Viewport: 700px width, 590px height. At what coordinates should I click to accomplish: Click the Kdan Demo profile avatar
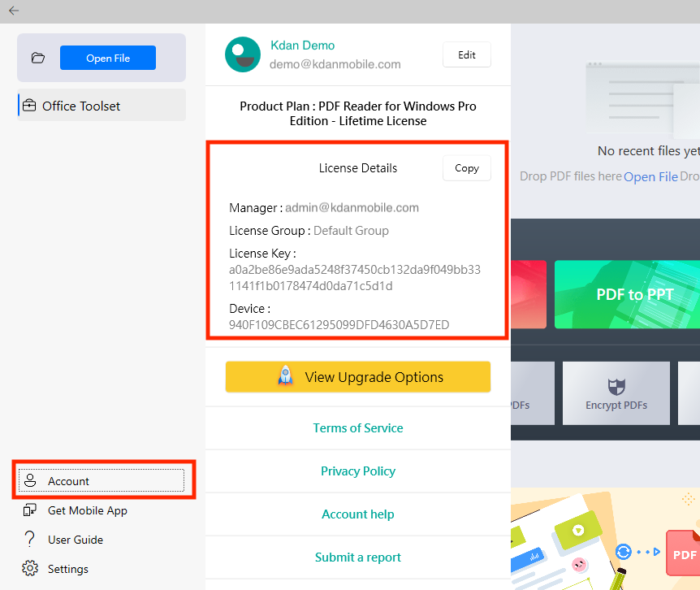click(x=243, y=54)
